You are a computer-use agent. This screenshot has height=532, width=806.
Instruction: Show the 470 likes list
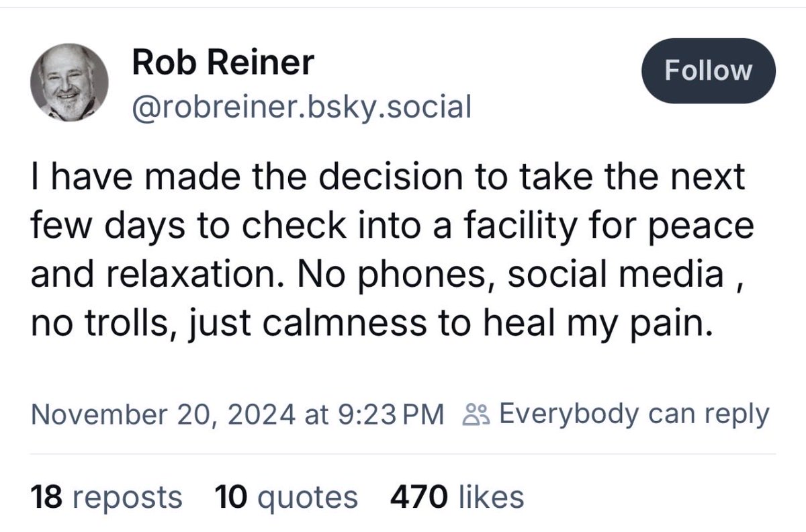[456, 498]
